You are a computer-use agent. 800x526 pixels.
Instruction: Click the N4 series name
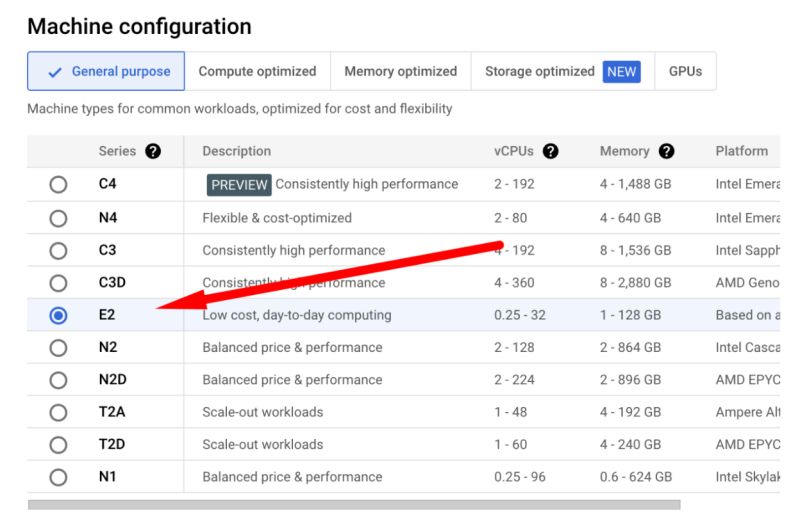coord(108,218)
